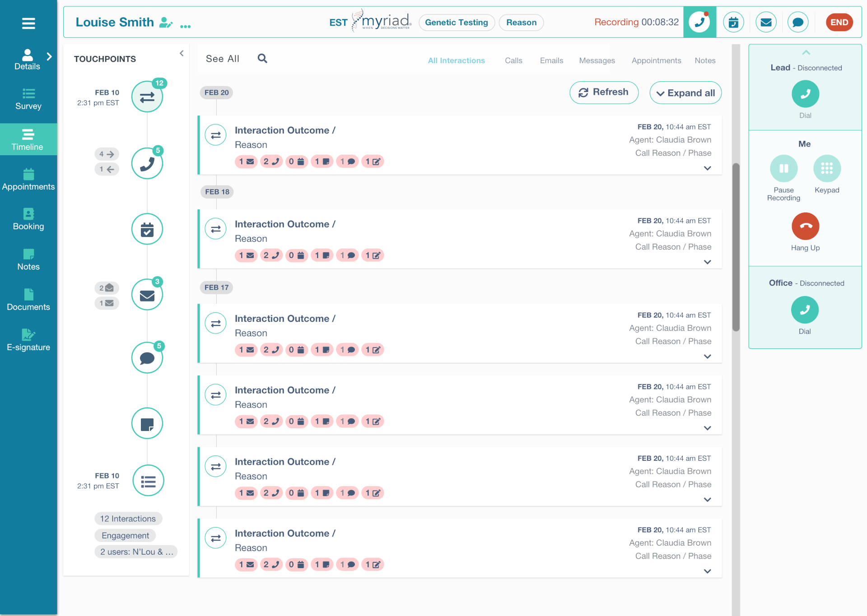Click the Engagement tag
Viewport: 867px width, 616px height.
tap(125, 535)
